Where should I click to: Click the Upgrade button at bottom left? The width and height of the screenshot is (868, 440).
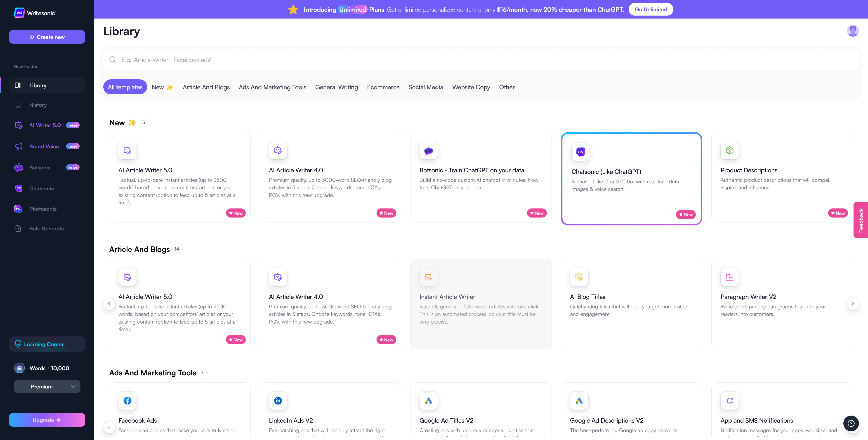coord(47,419)
